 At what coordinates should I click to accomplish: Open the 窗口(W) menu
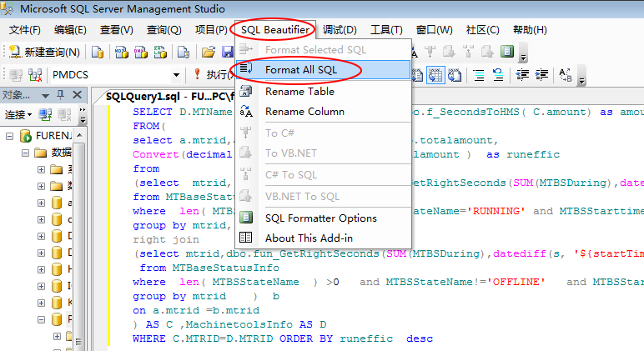pos(434,30)
